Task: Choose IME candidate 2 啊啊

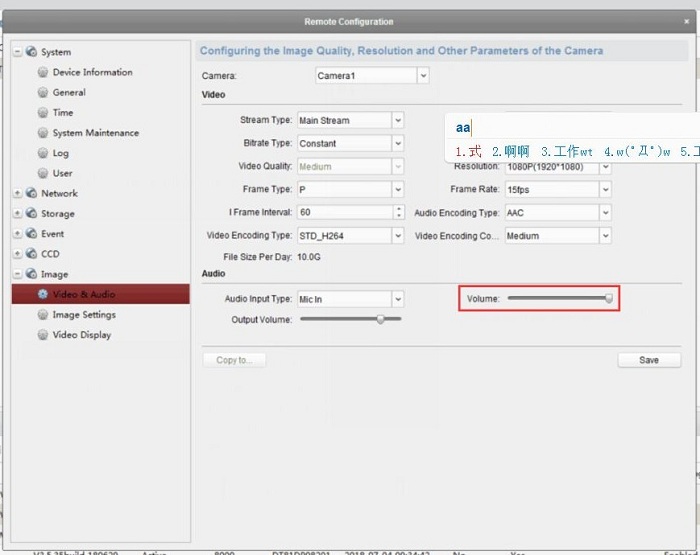Action: pos(511,152)
